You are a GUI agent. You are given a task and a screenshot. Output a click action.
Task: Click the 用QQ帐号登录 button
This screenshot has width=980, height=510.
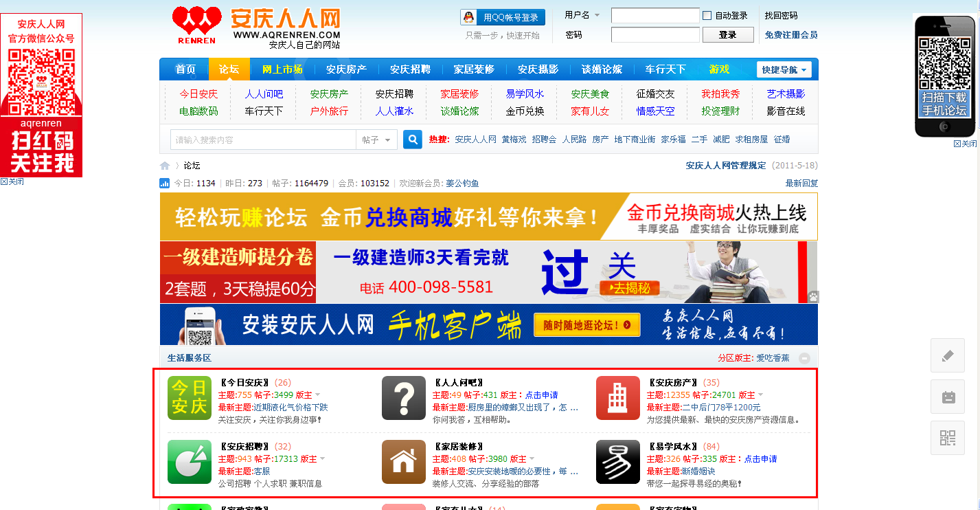click(503, 17)
